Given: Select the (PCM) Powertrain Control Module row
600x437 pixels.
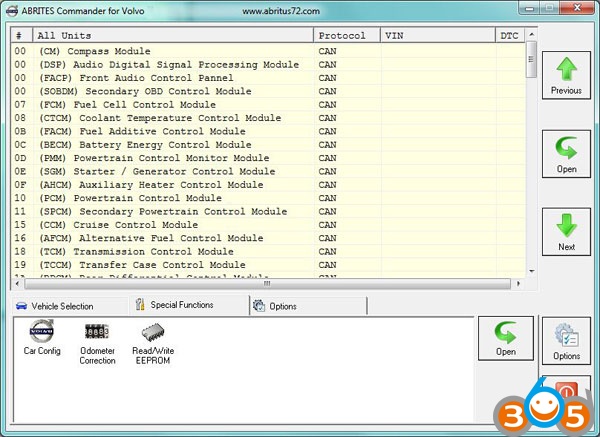Looking at the screenshot, I should point(130,198).
